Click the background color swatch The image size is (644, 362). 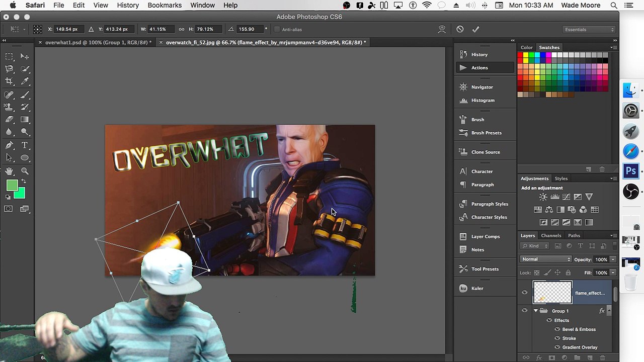coord(21,194)
